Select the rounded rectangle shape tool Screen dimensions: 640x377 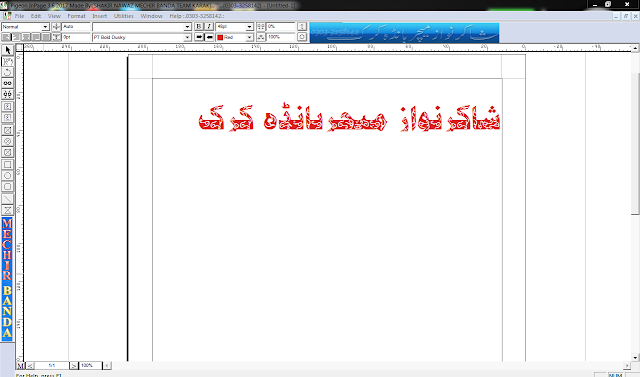tap(7, 186)
